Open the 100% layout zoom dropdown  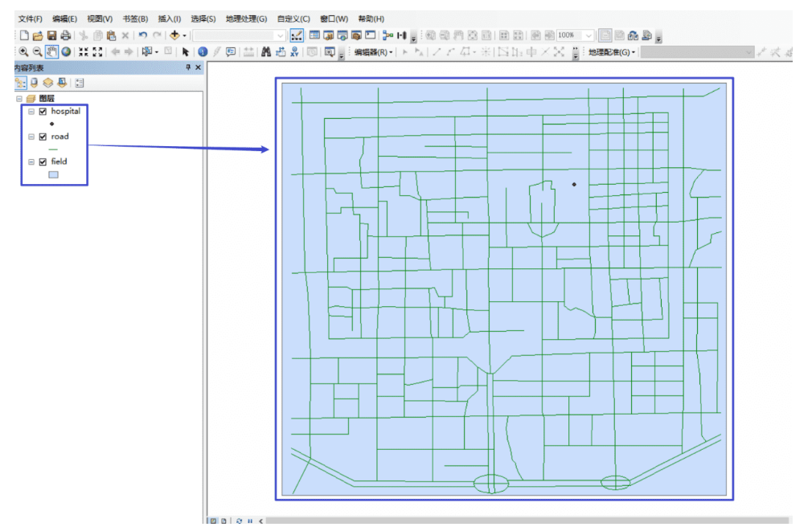coord(588,35)
